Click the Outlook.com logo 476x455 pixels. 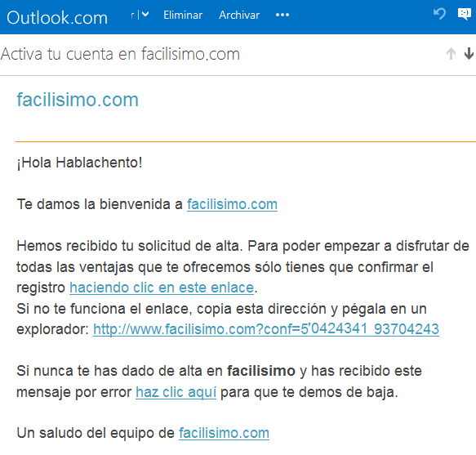57,18
